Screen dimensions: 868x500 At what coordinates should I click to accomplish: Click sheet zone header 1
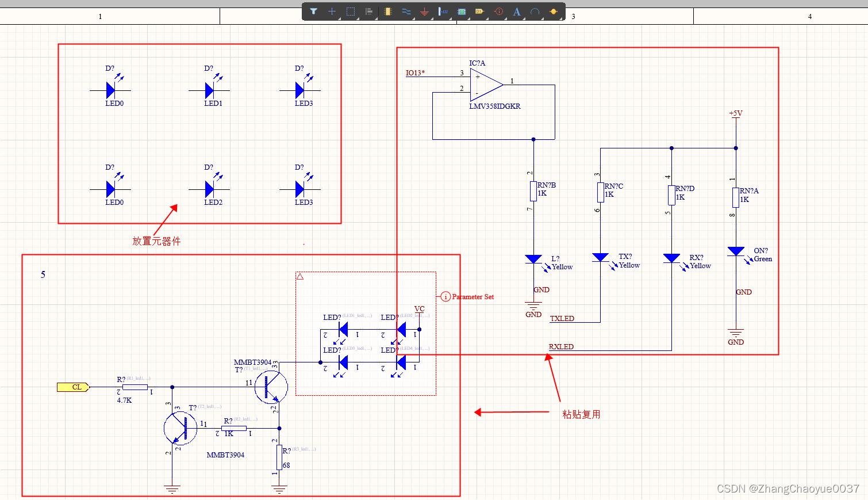100,16
